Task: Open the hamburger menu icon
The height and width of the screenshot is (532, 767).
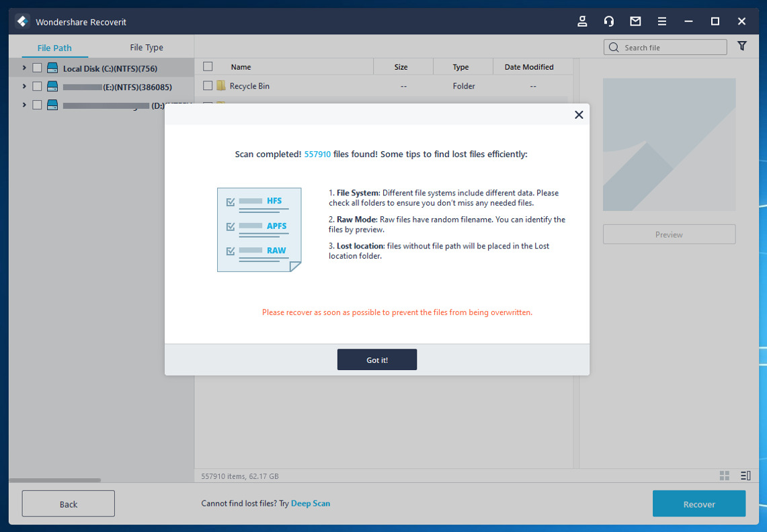Action: pyautogui.click(x=662, y=21)
